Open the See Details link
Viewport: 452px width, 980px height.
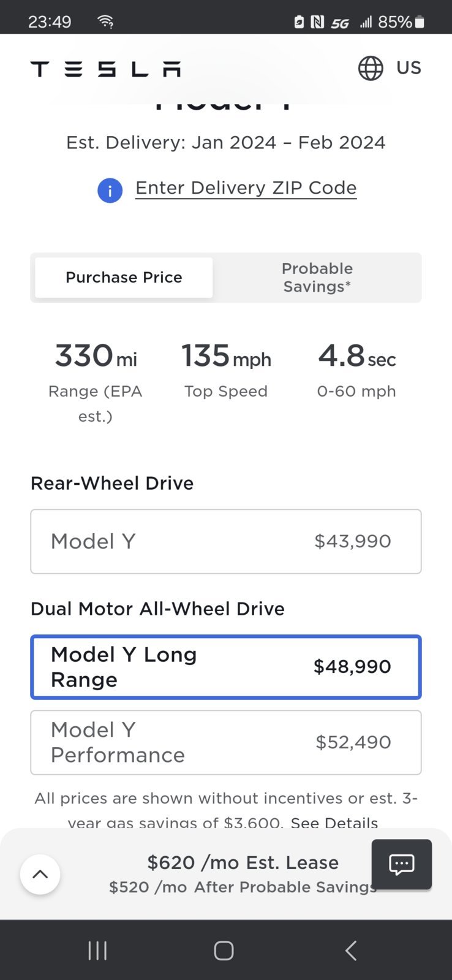pos(334,822)
